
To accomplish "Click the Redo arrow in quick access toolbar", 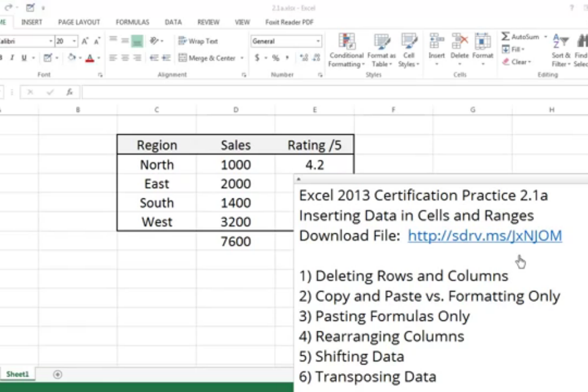I will 8,7.
